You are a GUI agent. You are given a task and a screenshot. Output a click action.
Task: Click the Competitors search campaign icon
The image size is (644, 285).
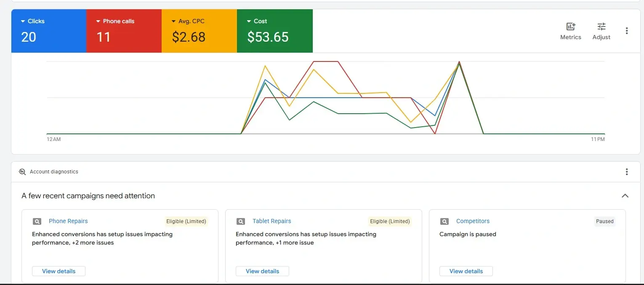click(444, 221)
